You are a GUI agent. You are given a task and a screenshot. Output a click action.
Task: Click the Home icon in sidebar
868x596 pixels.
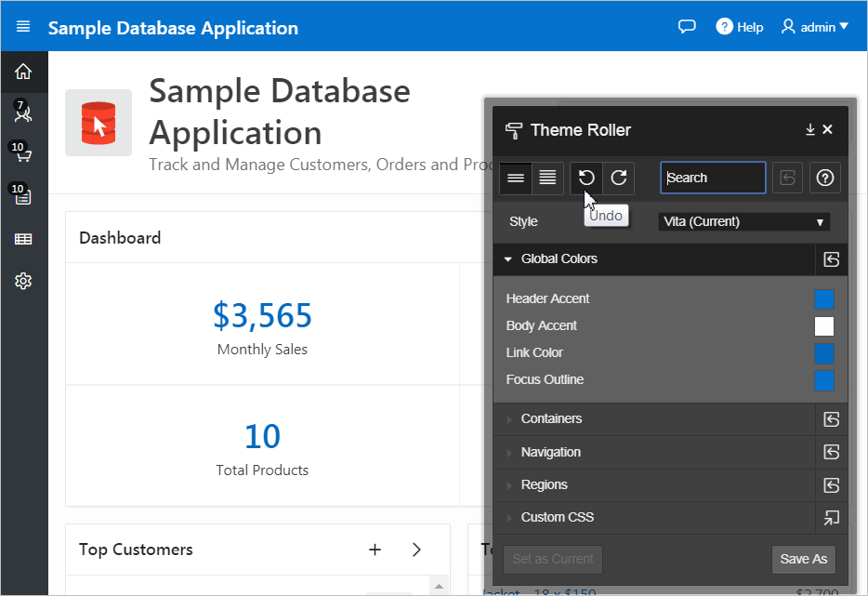[23, 72]
